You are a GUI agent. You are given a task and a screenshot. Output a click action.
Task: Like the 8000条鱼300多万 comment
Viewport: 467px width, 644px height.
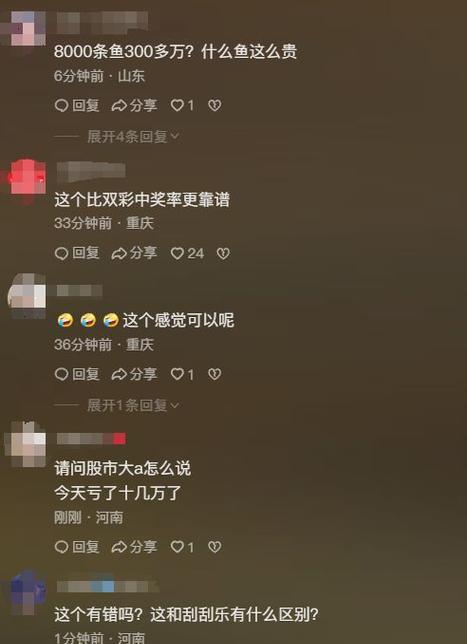[182, 106]
